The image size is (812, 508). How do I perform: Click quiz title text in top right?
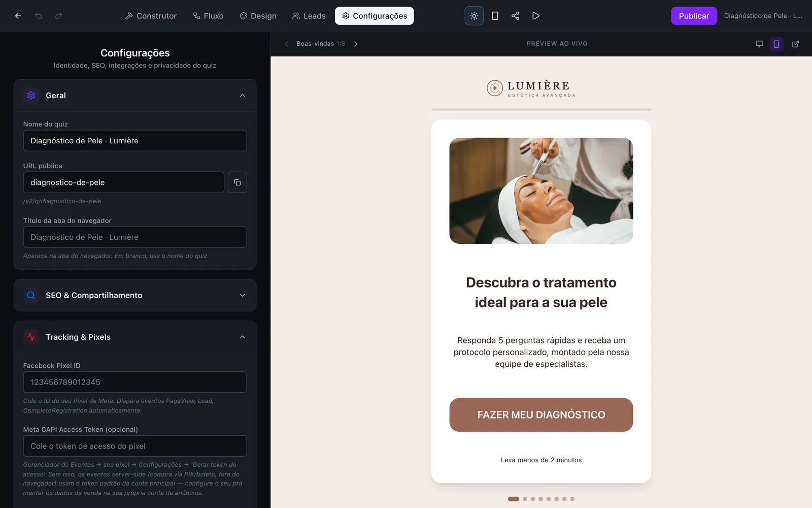pos(763,16)
